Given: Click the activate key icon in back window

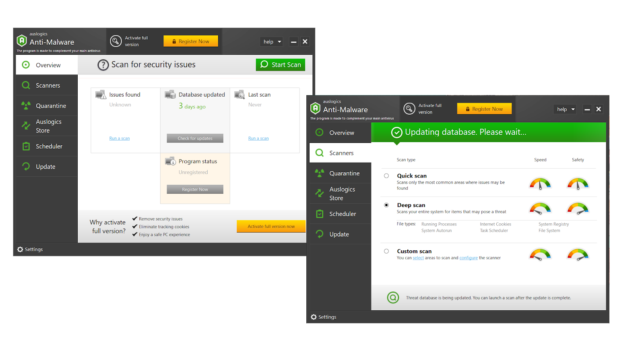Looking at the screenshot, I should tap(116, 41).
